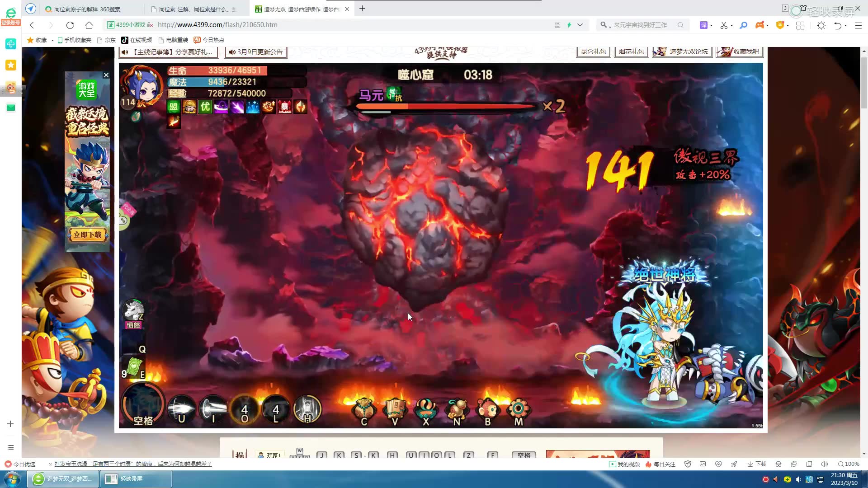The width and height of the screenshot is (868, 488).
Task: Open the green mail sidebar icon
Action: click(x=11, y=108)
